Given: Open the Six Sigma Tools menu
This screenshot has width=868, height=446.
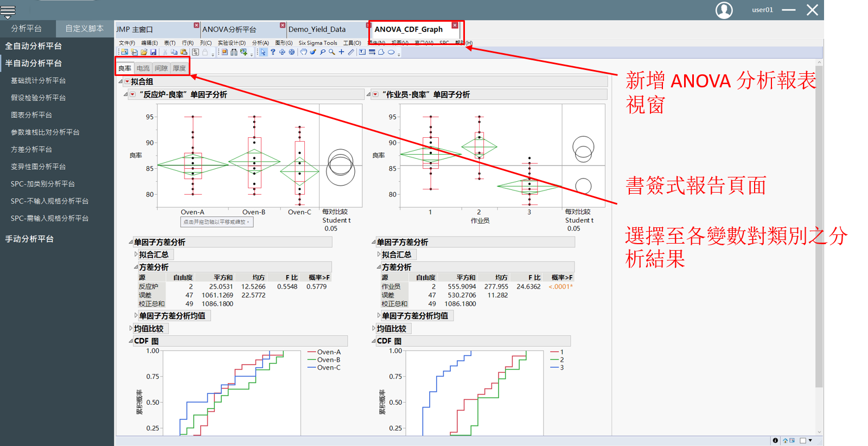Looking at the screenshot, I should coord(318,43).
